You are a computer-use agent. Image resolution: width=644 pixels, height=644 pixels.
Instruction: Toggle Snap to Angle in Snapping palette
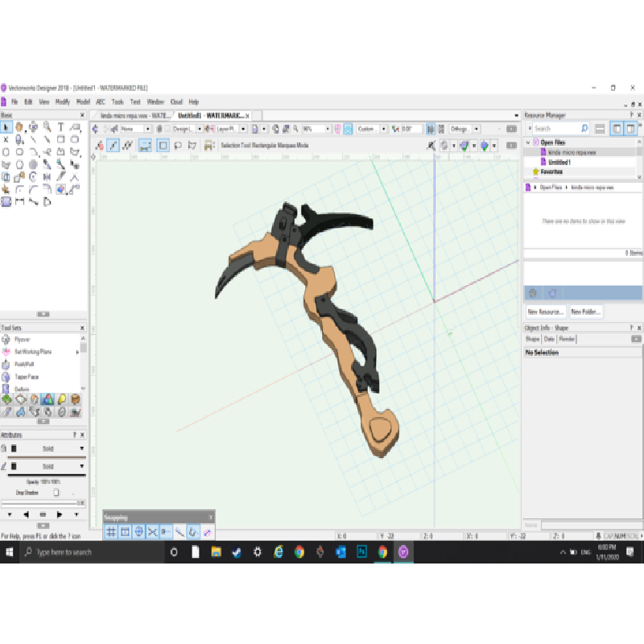(x=138, y=532)
